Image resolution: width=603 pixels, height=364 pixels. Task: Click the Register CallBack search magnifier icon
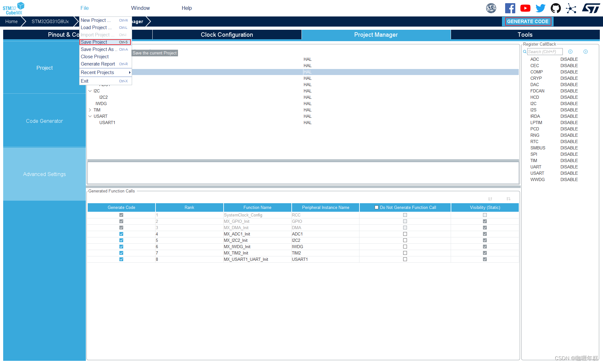tap(525, 52)
